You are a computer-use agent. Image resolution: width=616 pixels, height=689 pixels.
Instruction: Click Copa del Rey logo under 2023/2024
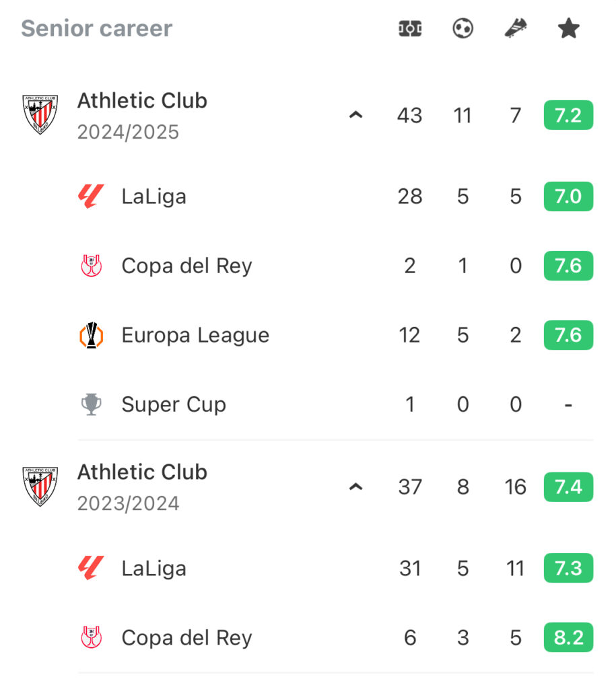click(x=92, y=637)
